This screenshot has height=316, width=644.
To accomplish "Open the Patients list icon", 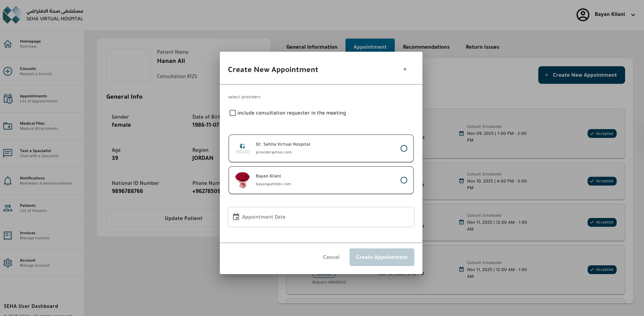I will coord(8,208).
